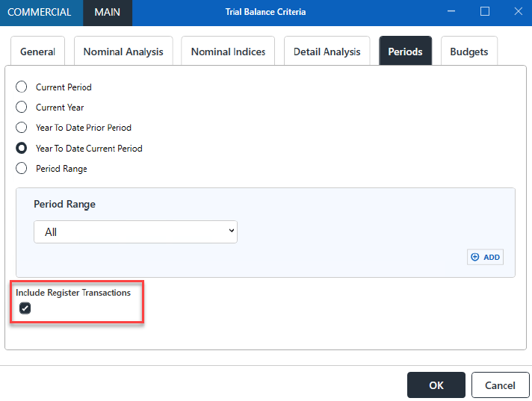Switch to the Budgets tab
This screenshot has height=401, width=532.
point(469,52)
